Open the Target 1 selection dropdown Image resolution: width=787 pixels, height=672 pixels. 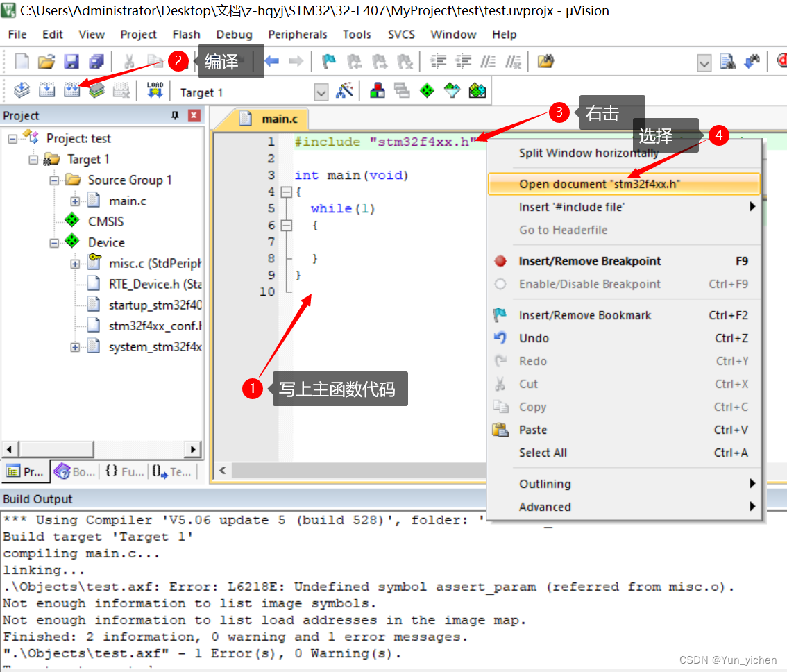pyautogui.click(x=321, y=92)
